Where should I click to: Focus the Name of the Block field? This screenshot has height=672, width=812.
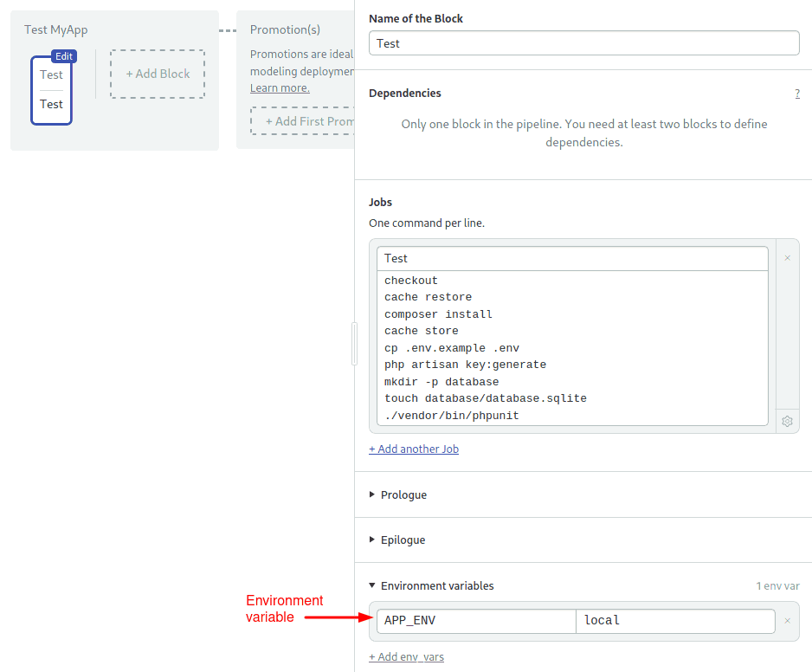(583, 43)
